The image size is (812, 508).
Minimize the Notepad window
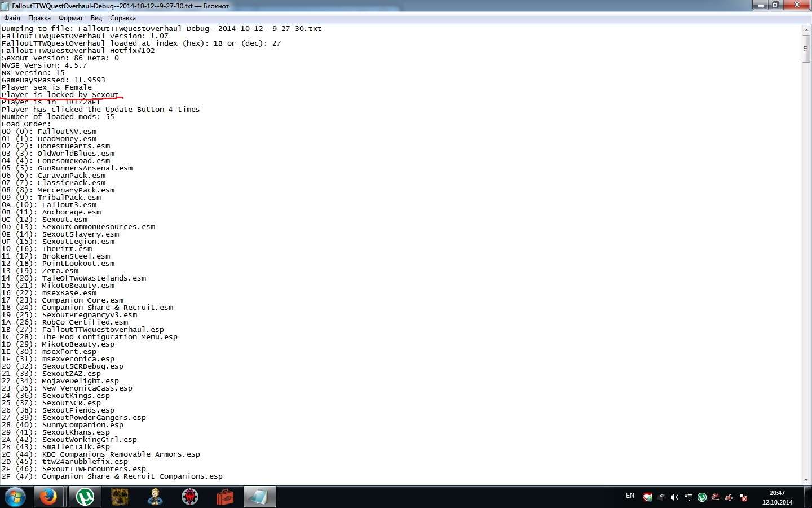point(760,5)
